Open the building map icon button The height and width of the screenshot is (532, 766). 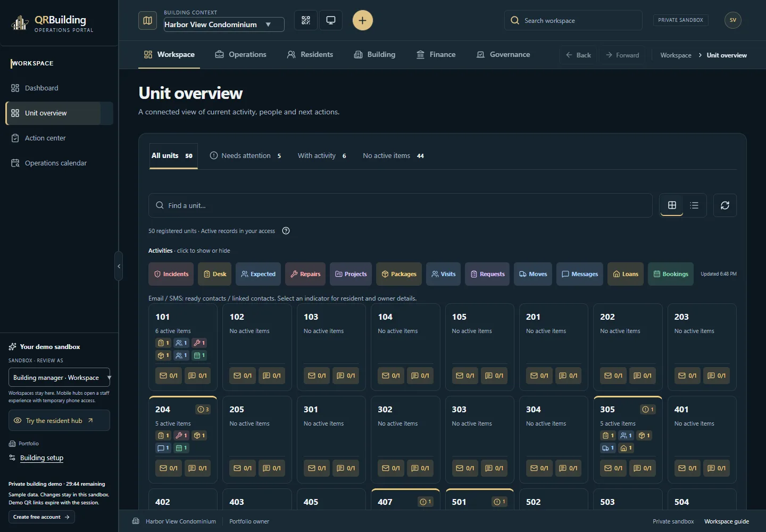click(x=147, y=20)
